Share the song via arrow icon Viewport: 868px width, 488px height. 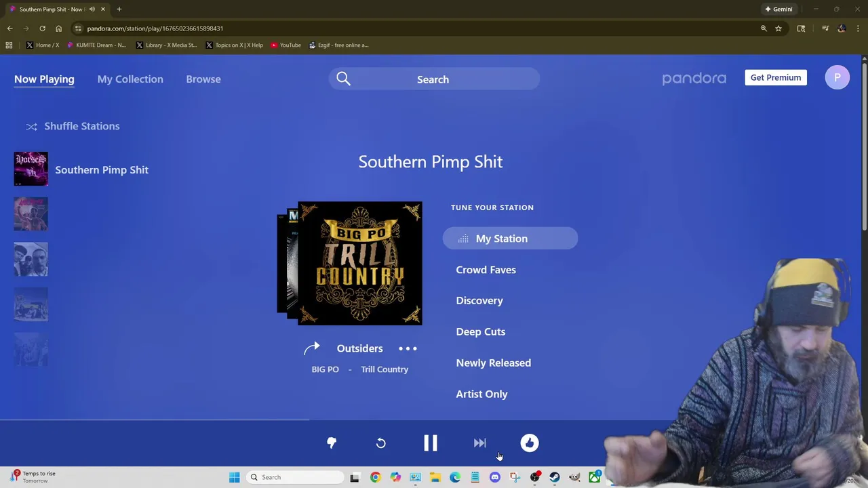click(311, 348)
